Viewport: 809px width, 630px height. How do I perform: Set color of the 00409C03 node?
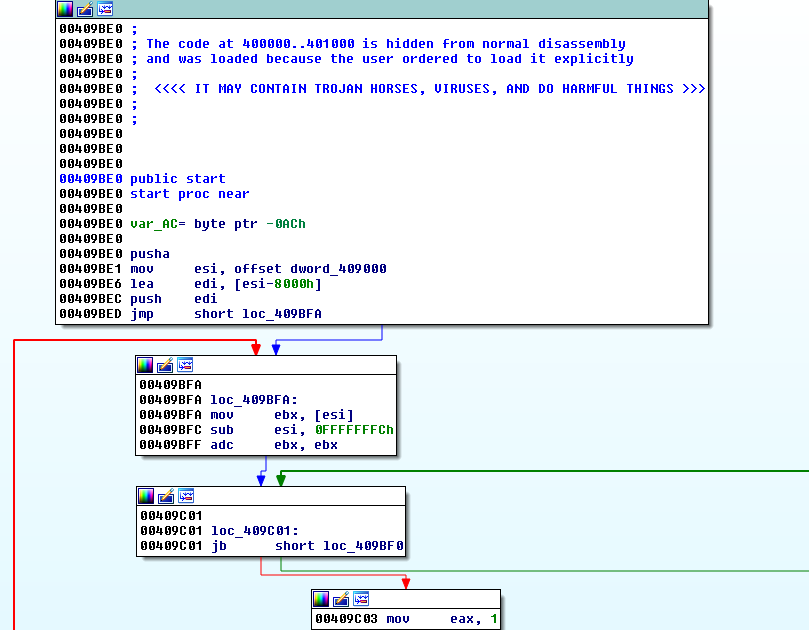(321, 599)
